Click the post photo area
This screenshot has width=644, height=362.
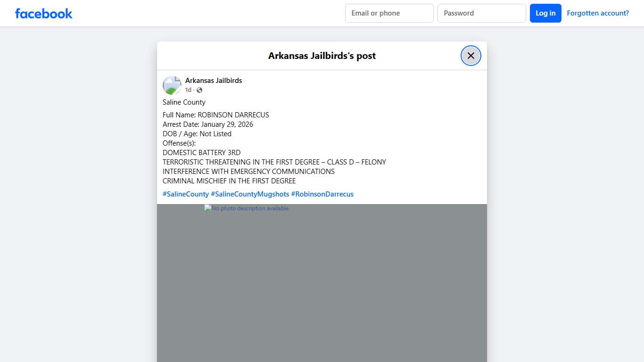click(x=322, y=283)
